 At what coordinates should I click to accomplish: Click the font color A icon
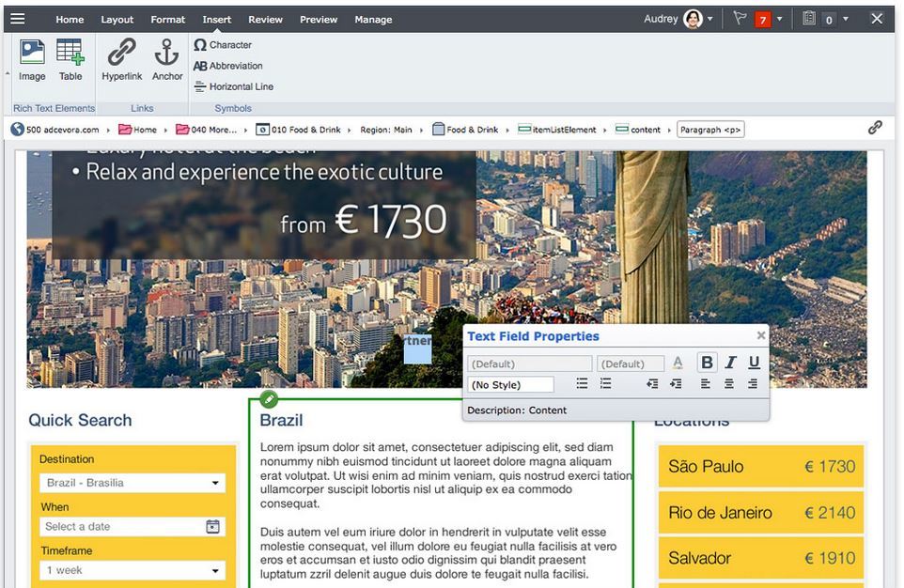click(x=678, y=363)
